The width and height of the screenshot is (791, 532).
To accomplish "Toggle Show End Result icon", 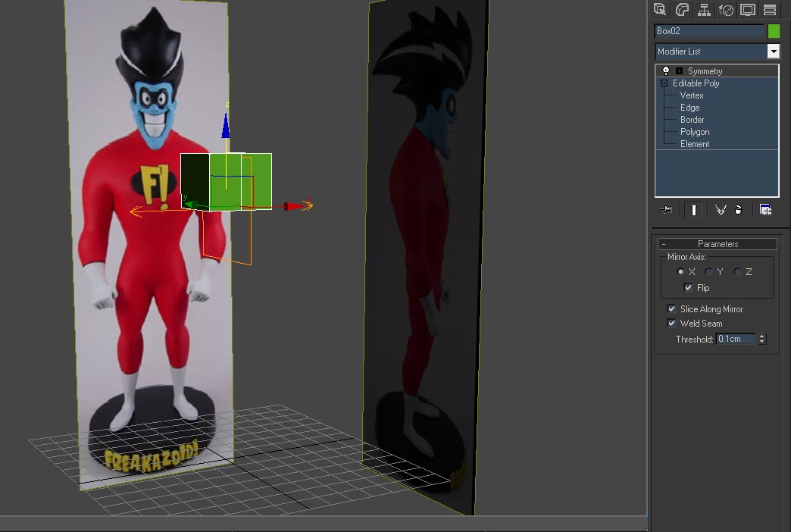I will pos(693,209).
